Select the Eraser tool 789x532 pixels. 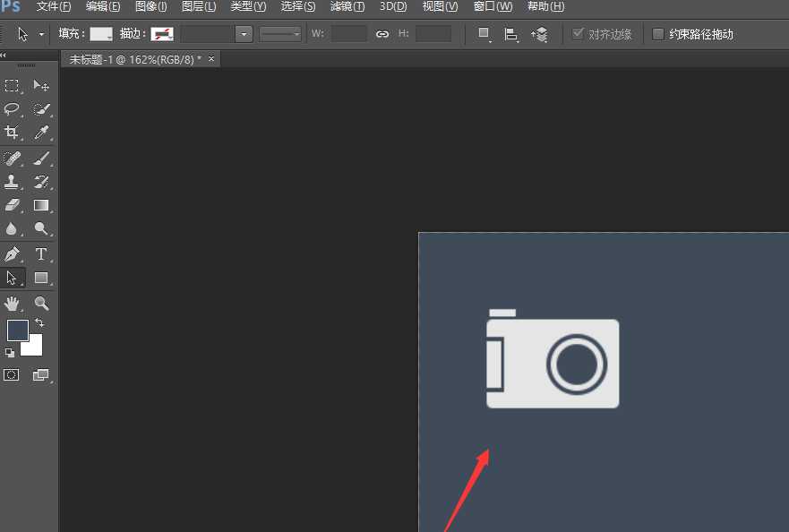13,205
